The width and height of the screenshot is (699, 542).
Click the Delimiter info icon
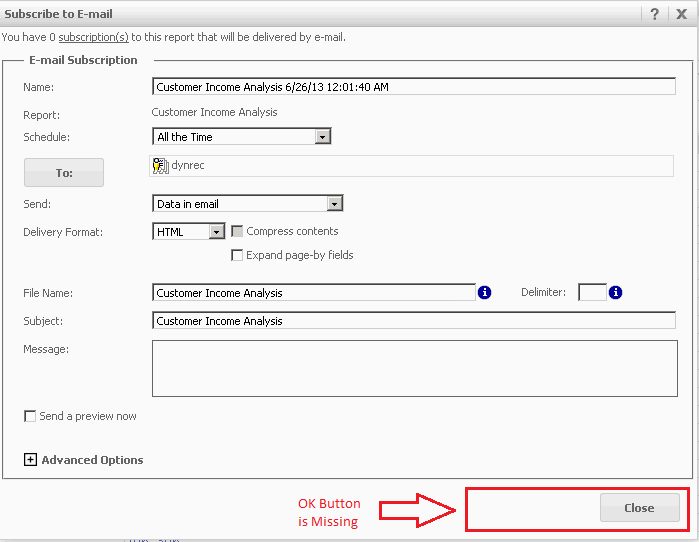click(616, 292)
